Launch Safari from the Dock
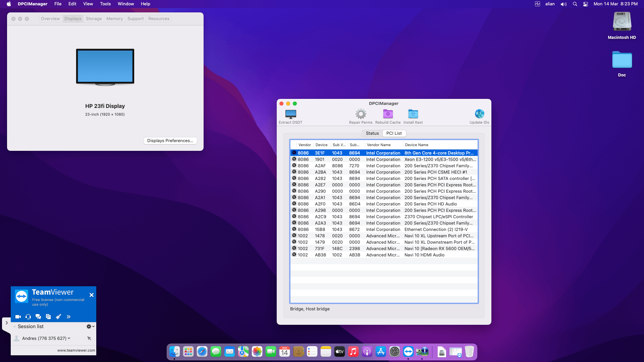This screenshot has width=644, height=362. [x=202, y=352]
